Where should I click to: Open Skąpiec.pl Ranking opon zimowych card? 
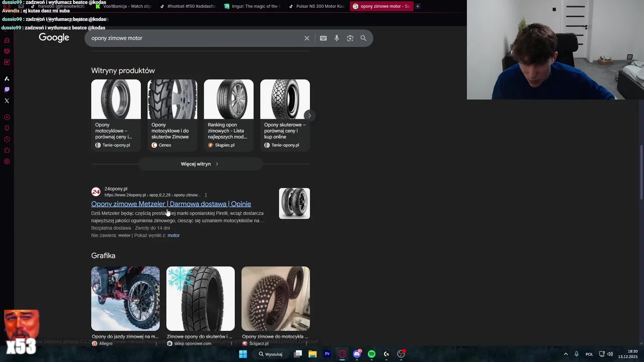tap(228, 115)
